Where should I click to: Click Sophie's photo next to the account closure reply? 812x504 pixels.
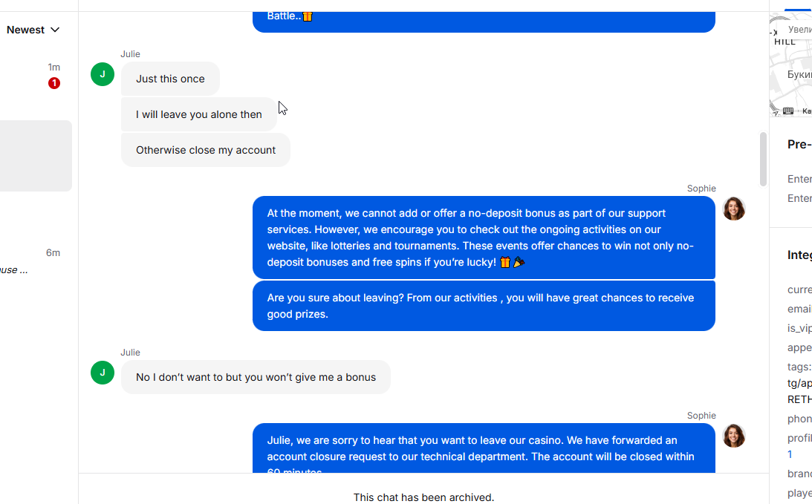[734, 436]
